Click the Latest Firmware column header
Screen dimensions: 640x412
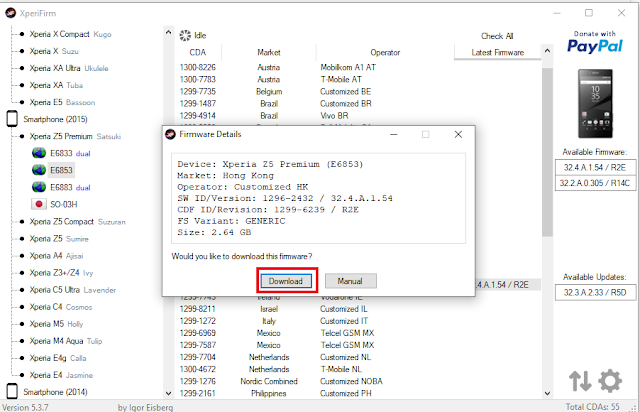click(498, 52)
